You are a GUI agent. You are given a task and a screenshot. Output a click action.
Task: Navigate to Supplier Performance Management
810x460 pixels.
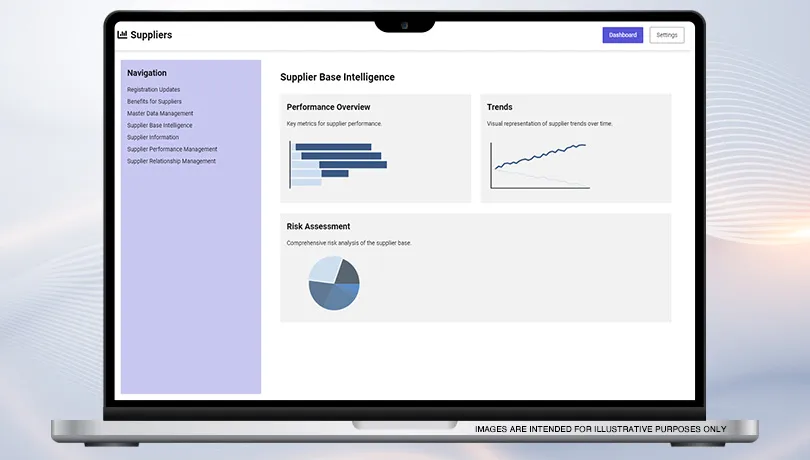click(x=172, y=150)
